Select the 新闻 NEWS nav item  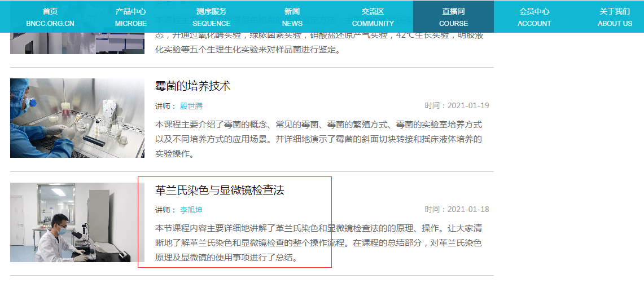[292, 17]
